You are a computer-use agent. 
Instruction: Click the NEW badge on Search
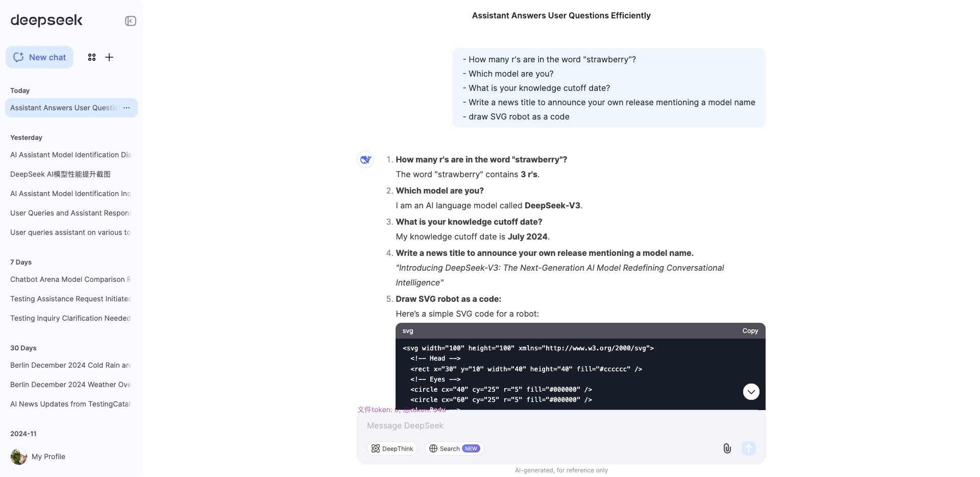coord(471,448)
